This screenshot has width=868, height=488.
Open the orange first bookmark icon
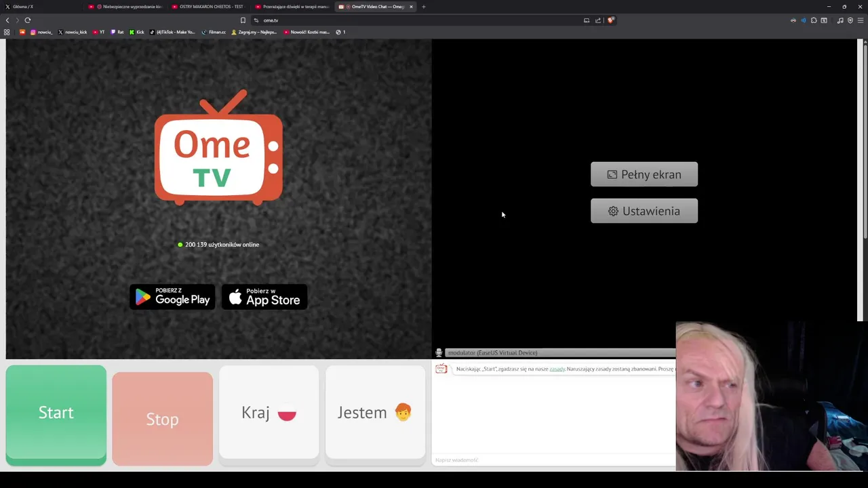point(22,32)
